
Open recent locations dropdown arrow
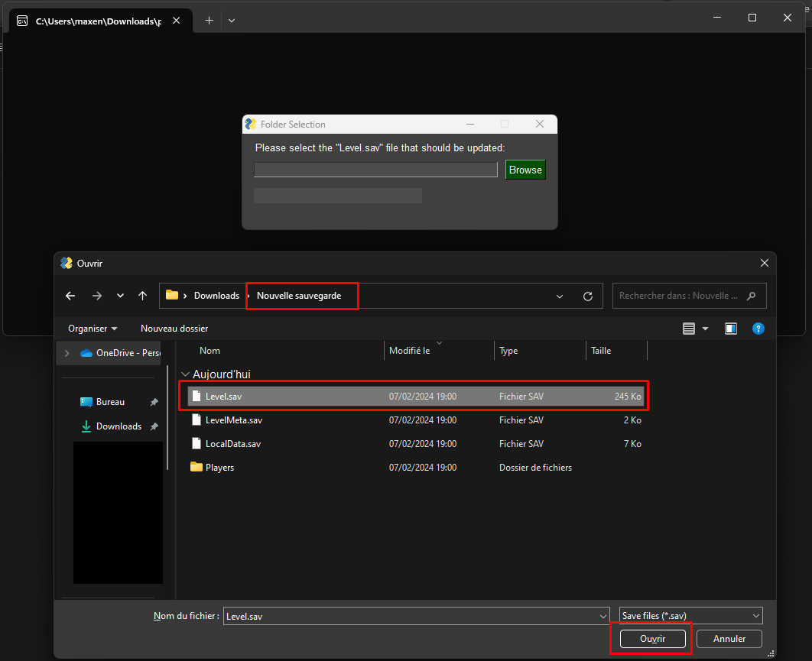pos(120,296)
